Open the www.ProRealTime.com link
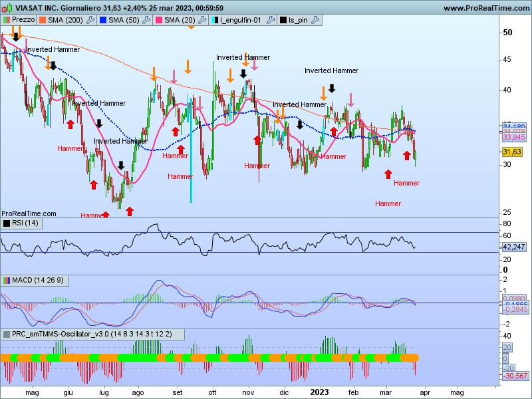Viewport: 532px width, 399px height. click(487, 8)
